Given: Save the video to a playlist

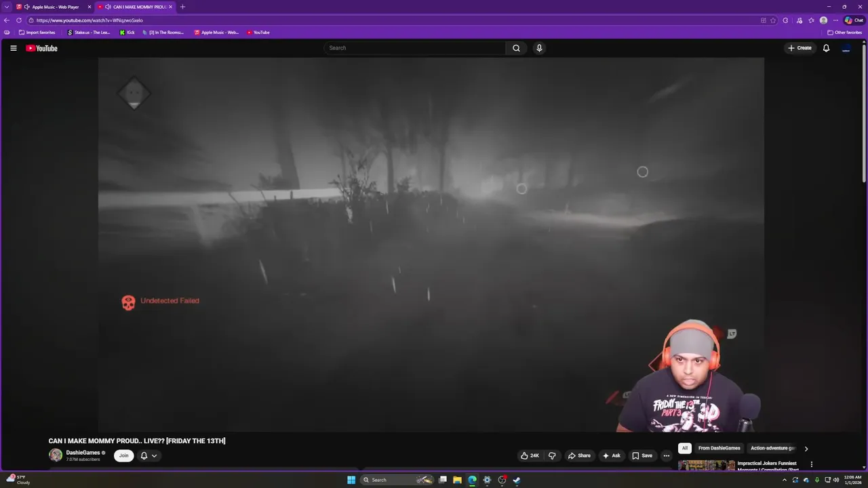Looking at the screenshot, I should pos(642,455).
